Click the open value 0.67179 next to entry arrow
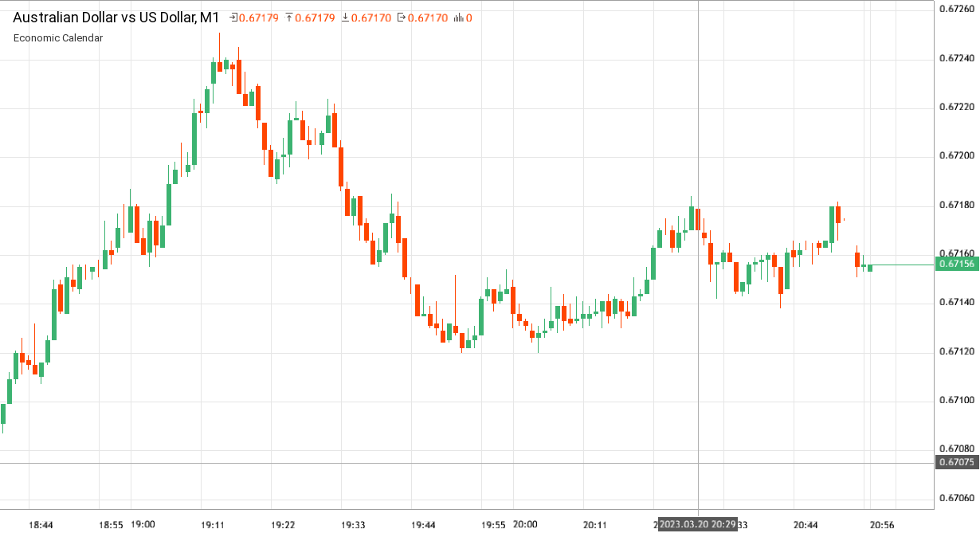 pos(260,18)
